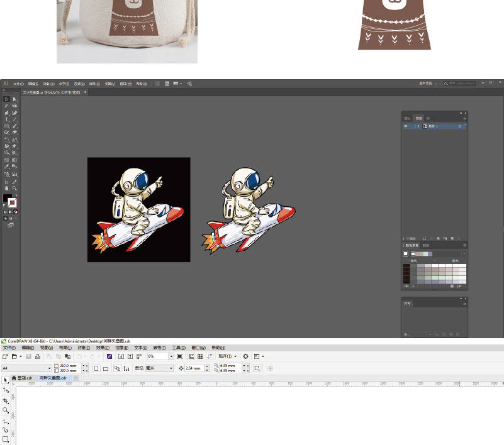Switch to the Layers panel tab
The width and height of the screenshot is (504, 445).
[x=418, y=118]
